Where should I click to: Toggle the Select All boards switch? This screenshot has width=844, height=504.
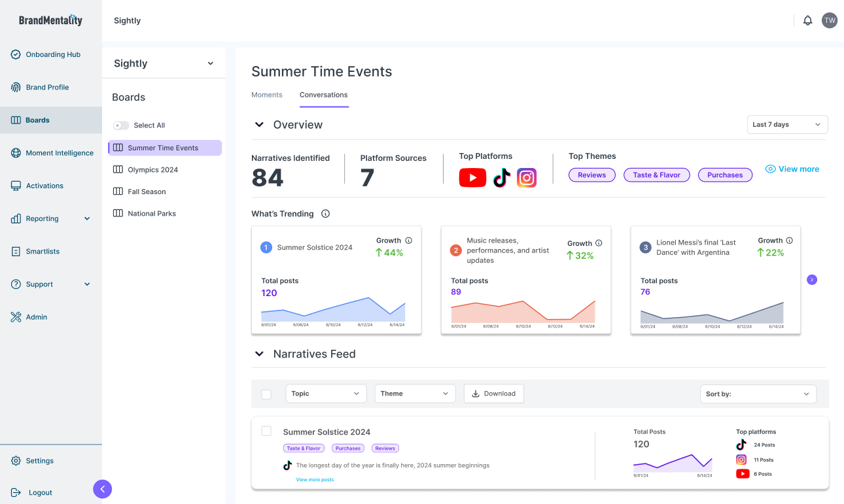click(121, 126)
